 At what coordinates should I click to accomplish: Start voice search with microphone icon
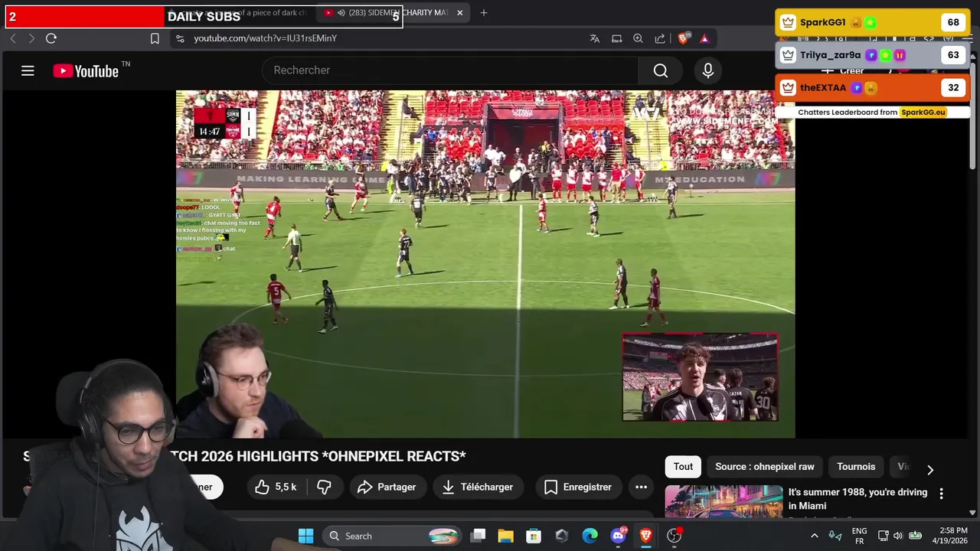click(x=708, y=70)
